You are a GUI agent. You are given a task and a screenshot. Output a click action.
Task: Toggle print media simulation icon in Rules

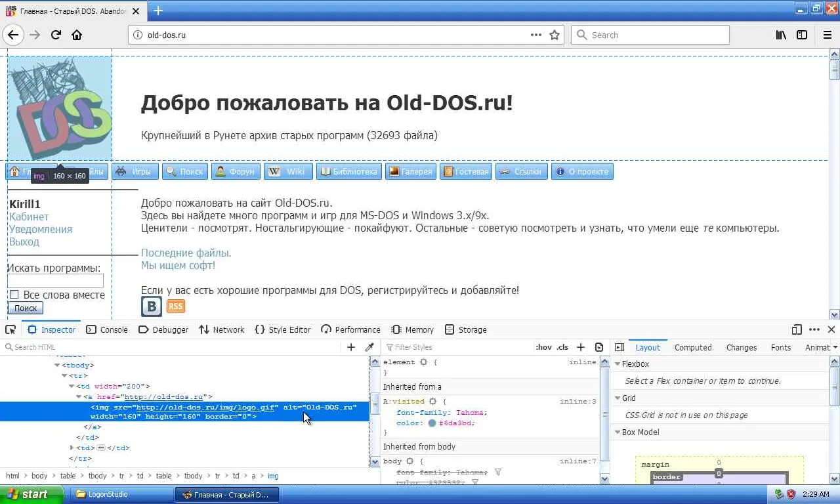coord(598,347)
